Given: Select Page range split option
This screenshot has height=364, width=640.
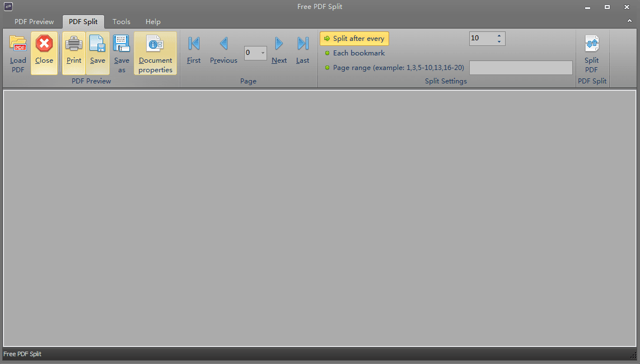Looking at the screenshot, I should point(394,68).
